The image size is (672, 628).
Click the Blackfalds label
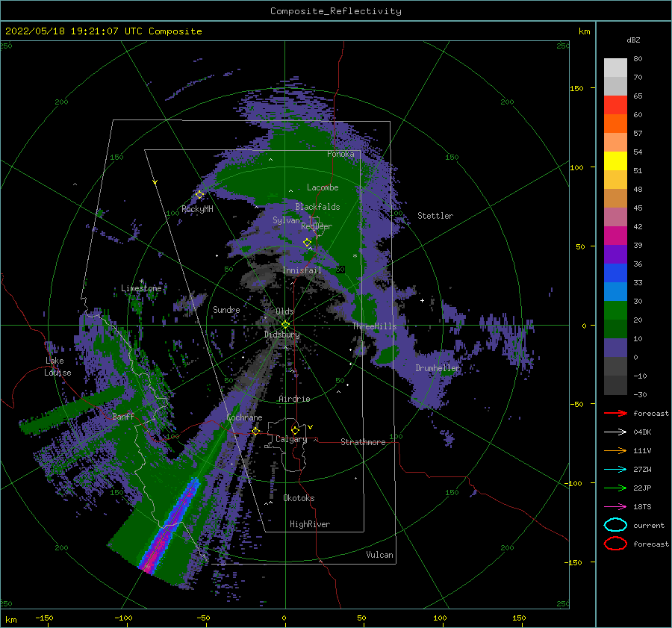tap(317, 207)
